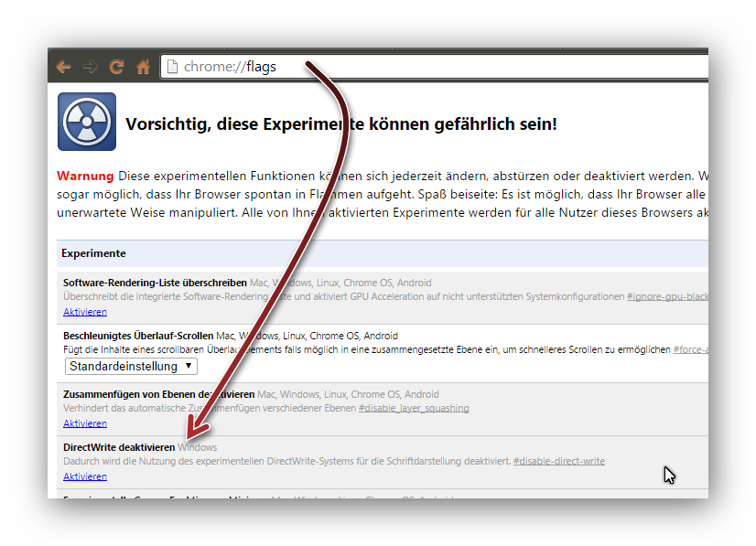Viewport: 756px width, 546px height.
Task: Open the #disable-direct-write anchor link
Action: pos(559,461)
